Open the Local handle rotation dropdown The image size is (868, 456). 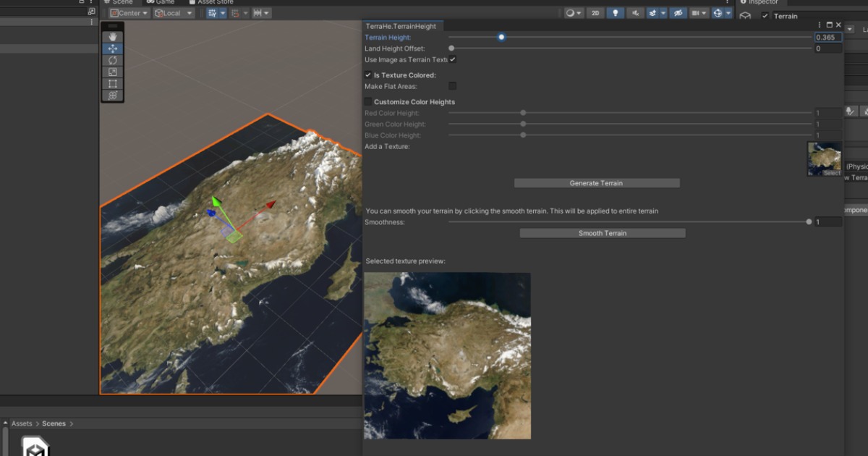(171, 12)
